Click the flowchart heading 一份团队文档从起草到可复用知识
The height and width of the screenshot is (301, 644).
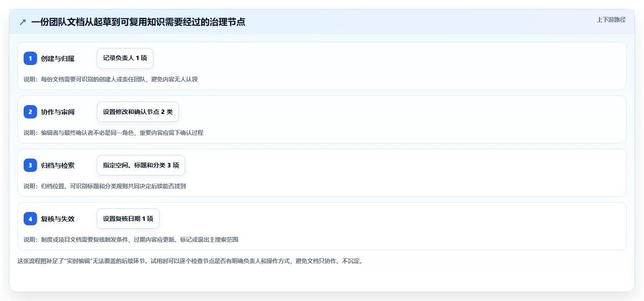138,22
